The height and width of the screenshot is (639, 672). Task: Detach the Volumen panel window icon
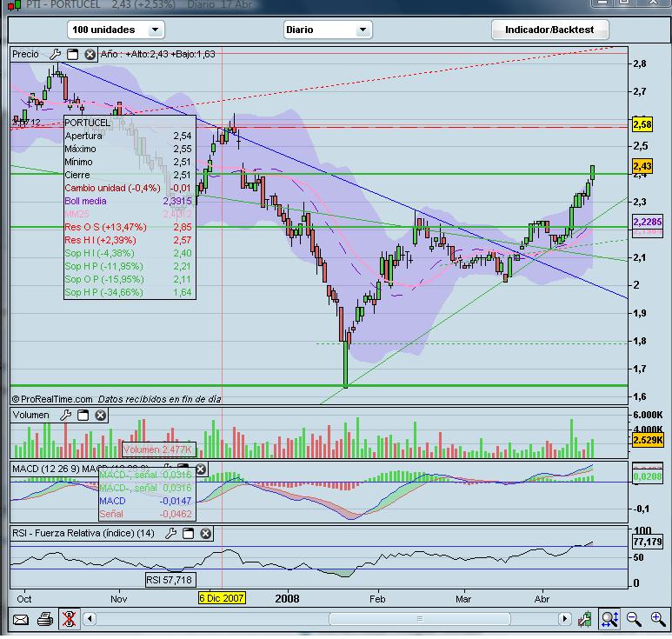(83, 415)
